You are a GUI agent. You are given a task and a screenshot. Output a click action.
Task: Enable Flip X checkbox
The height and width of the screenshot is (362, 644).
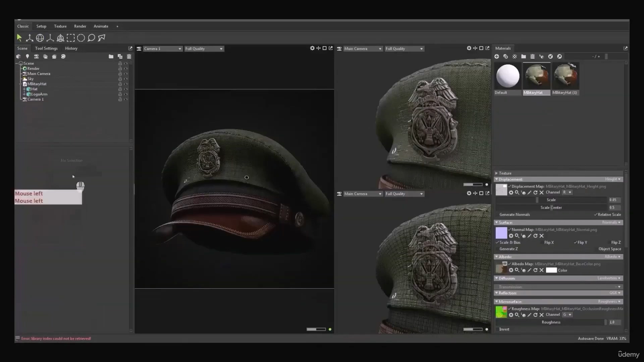coord(542,242)
